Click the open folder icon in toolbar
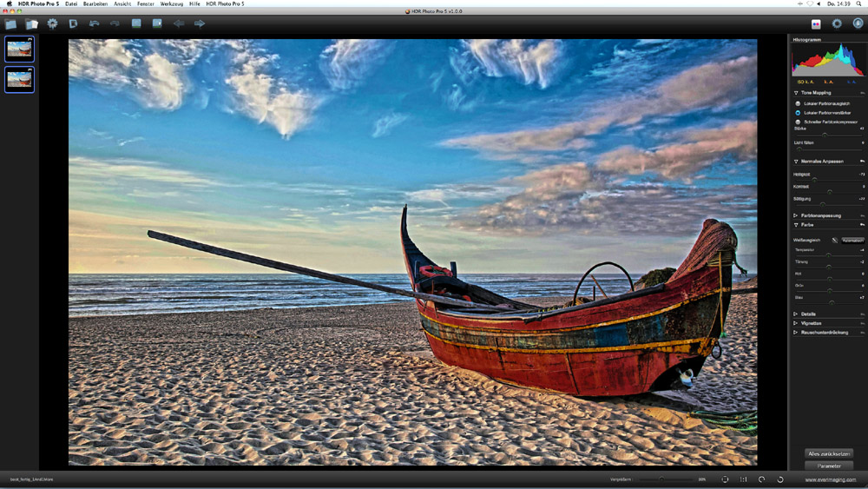Image resolution: width=868 pixels, height=489 pixels. pyautogui.click(x=30, y=23)
